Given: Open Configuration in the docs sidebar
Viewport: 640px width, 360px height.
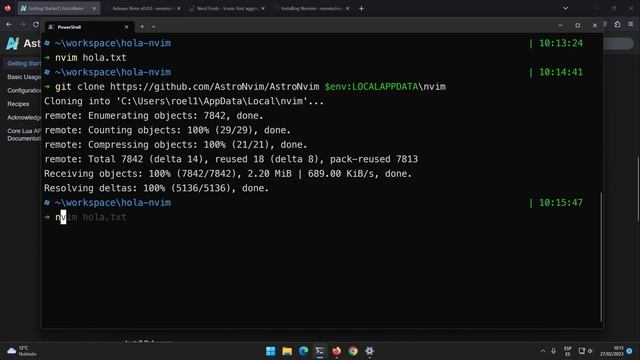Looking at the screenshot, I should coord(24,90).
